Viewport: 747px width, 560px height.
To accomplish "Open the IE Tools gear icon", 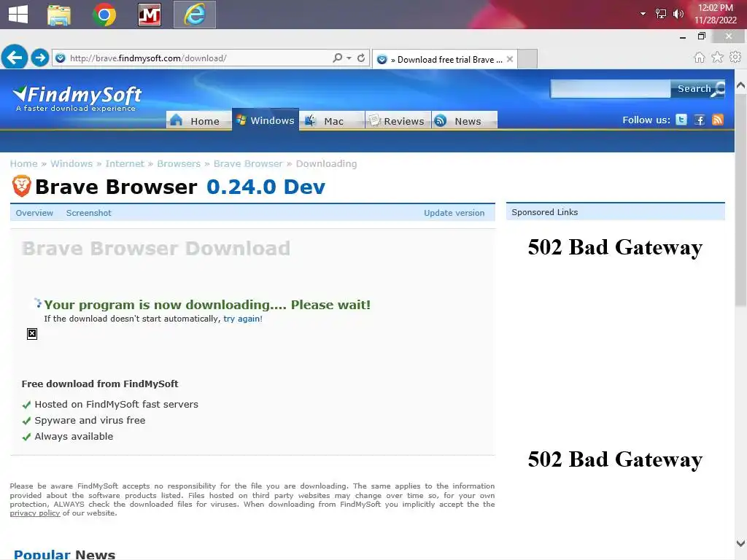I will pos(735,57).
